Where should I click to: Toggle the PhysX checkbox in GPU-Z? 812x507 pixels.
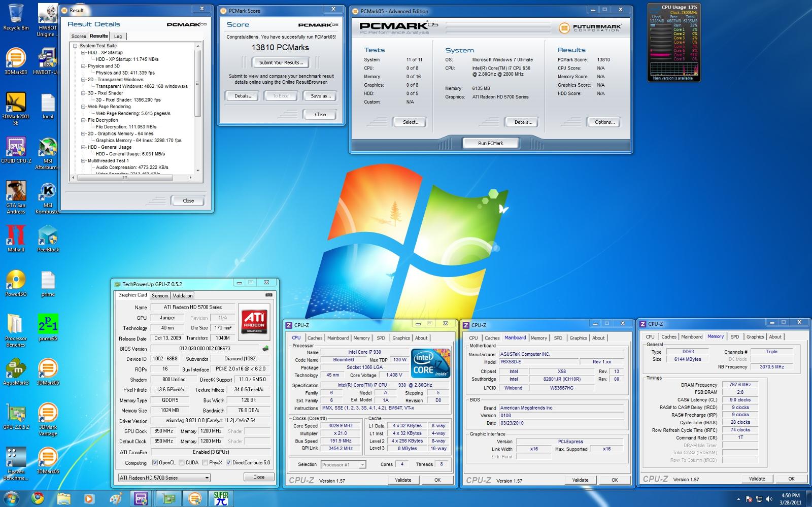[205, 463]
